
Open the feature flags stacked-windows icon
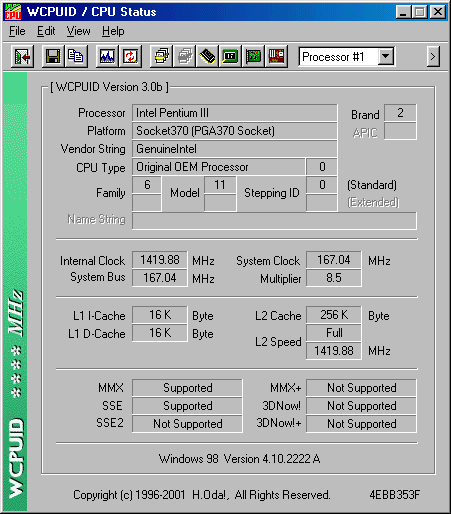[x=161, y=56]
